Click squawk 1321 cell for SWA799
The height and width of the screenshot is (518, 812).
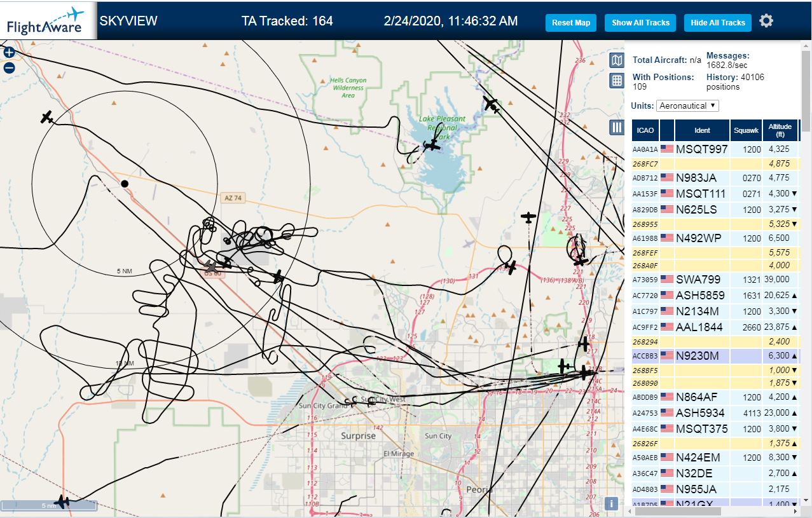pos(746,279)
